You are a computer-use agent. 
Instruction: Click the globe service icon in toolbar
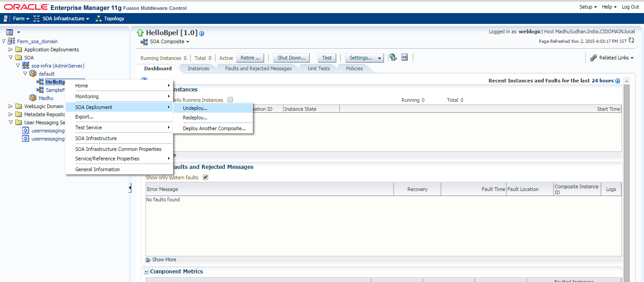[393, 57]
